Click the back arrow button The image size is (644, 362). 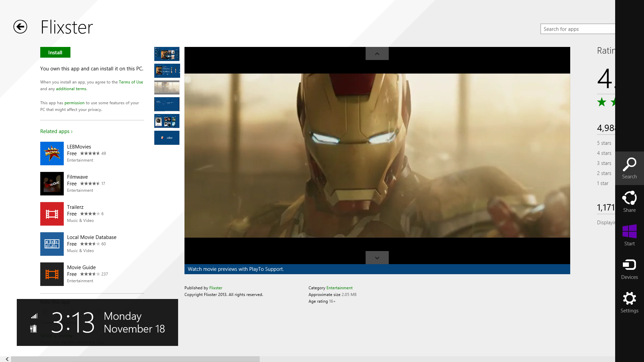20,27
